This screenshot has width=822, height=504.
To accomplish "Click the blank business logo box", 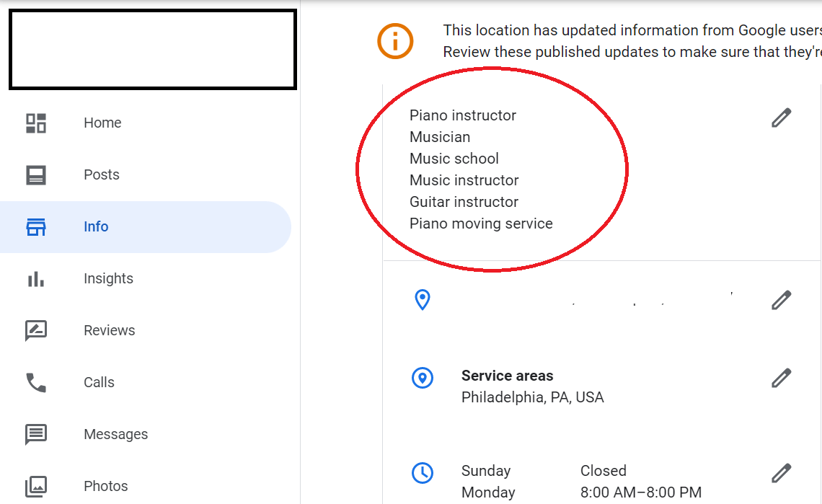I will (153, 49).
